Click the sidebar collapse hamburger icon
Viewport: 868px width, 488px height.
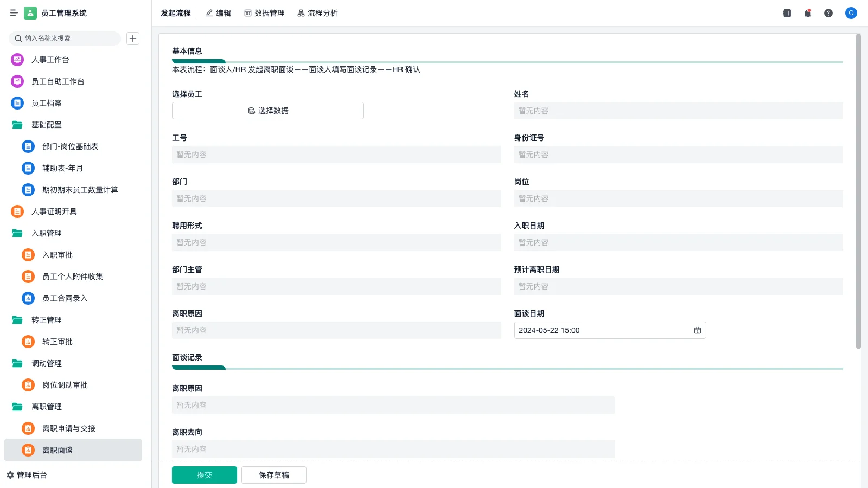click(x=14, y=13)
